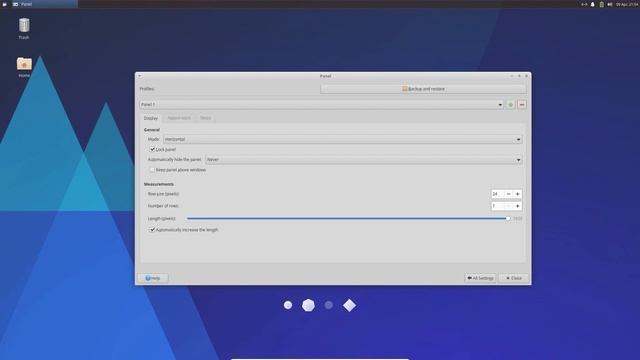
Task: Open Automatically hide the panel dropdown
Action: (x=364, y=160)
